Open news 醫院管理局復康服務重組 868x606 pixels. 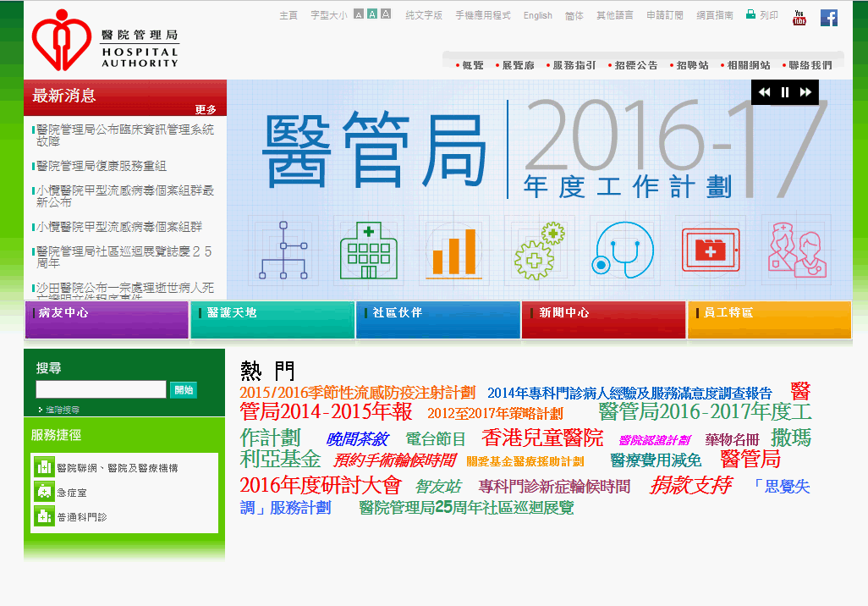click(x=102, y=166)
